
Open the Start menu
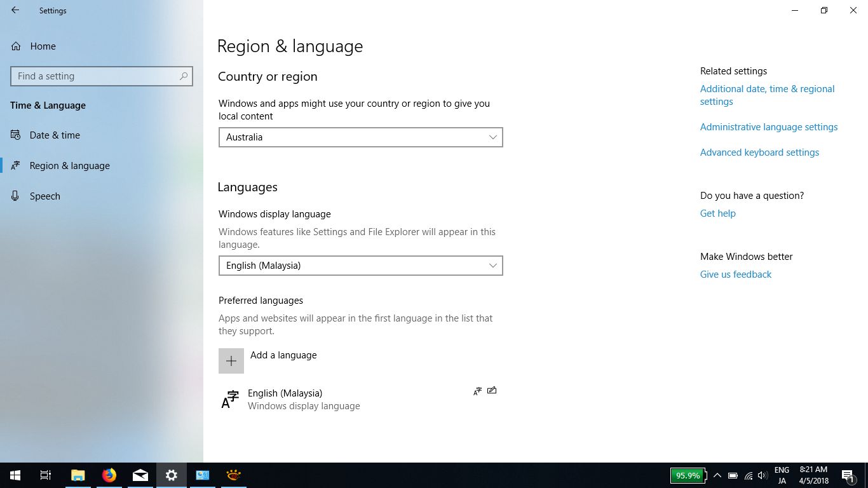pos(14,475)
